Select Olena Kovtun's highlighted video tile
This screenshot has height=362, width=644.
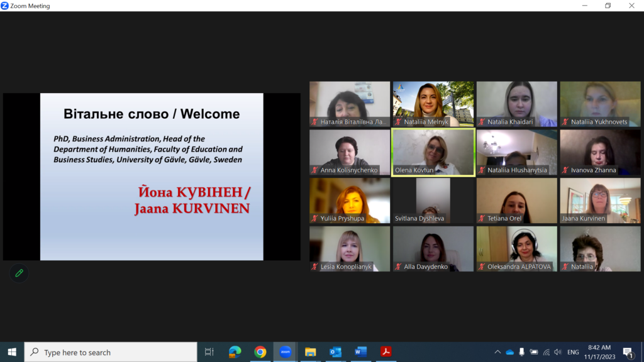pos(433,153)
